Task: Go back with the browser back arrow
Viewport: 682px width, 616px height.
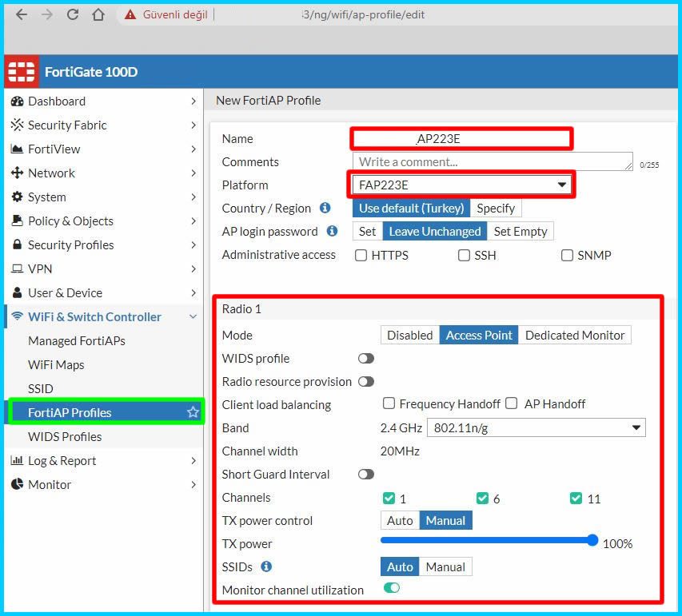Action: pos(22,14)
